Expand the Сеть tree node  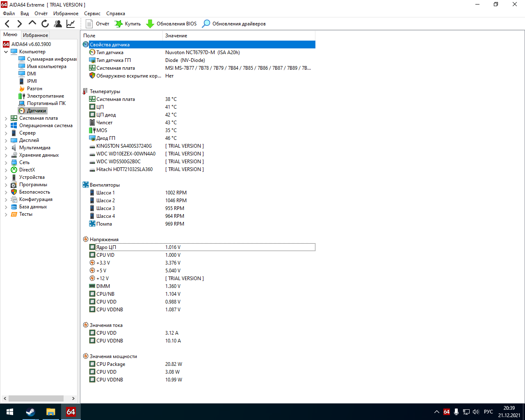point(6,163)
